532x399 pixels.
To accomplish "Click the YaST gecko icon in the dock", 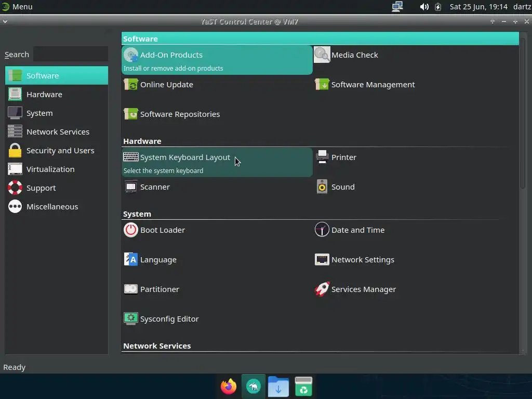I will coord(254,386).
